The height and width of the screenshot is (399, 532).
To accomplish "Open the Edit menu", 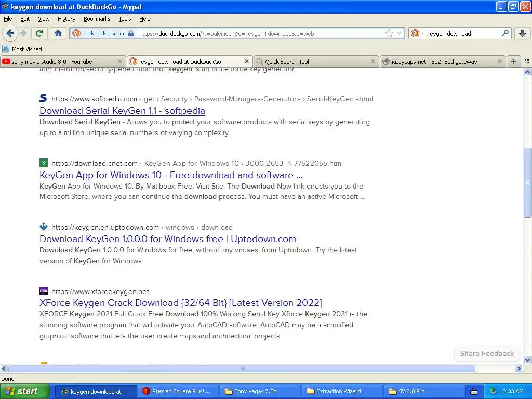I will coord(25,19).
